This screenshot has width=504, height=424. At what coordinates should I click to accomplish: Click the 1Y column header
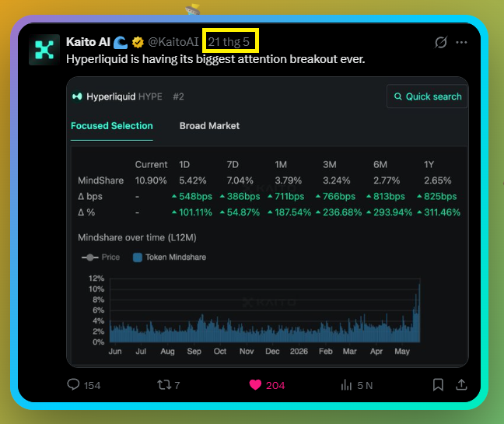[429, 165]
